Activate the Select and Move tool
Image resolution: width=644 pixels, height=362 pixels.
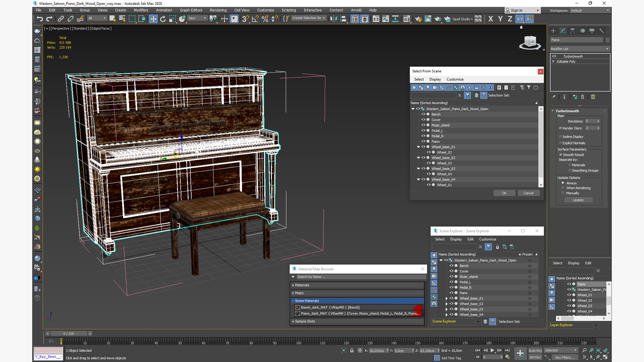coord(153,19)
